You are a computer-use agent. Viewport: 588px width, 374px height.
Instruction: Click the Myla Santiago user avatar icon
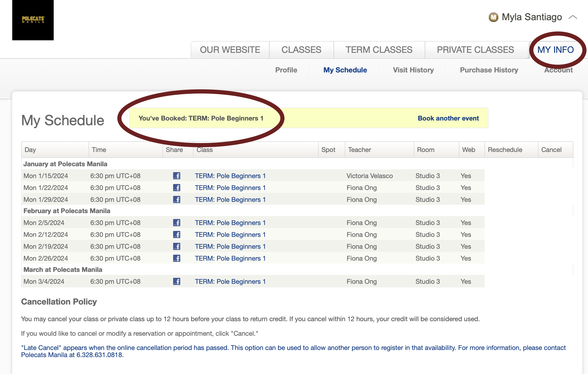point(493,17)
